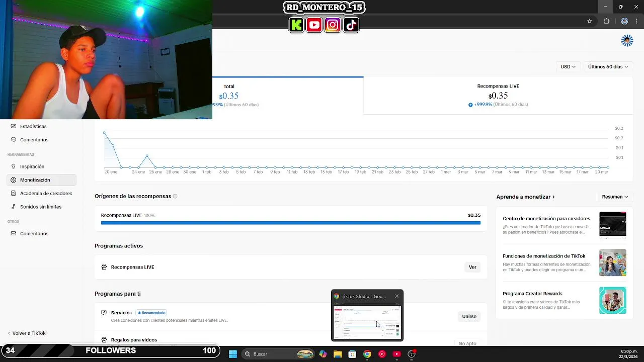The image size is (644, 362).
Task: Click the 20 ene data point on chart
Action: (x=104, y=133)
